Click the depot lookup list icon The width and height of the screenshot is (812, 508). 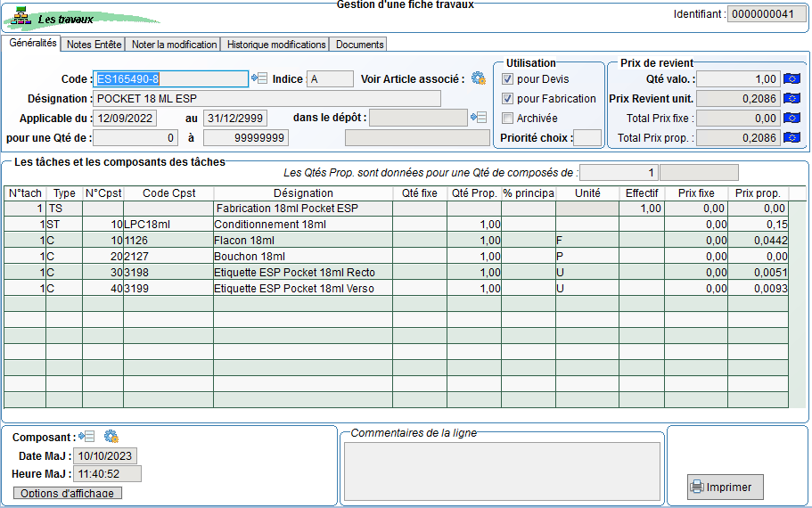point(479,118)
